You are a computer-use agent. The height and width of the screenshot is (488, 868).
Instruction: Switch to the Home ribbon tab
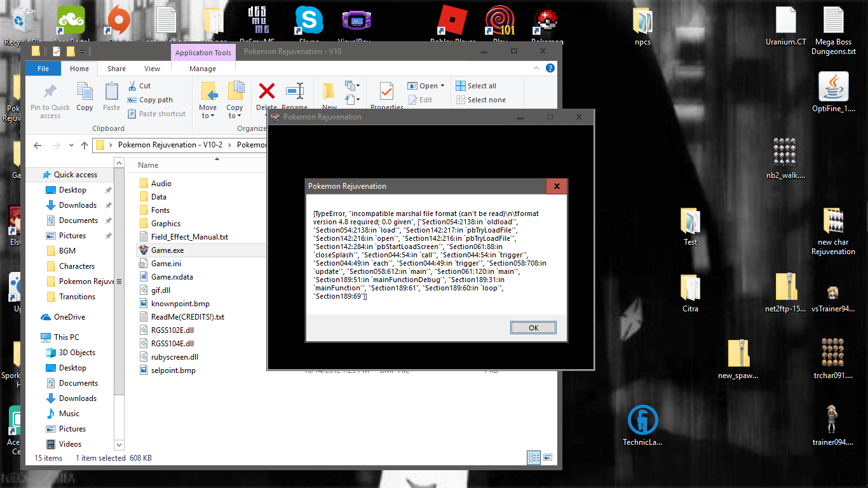click(x=79, y=69)
